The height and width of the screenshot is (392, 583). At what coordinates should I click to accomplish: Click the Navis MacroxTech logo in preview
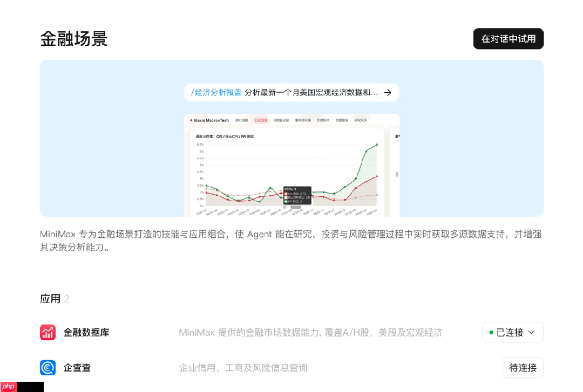(209, 120)
